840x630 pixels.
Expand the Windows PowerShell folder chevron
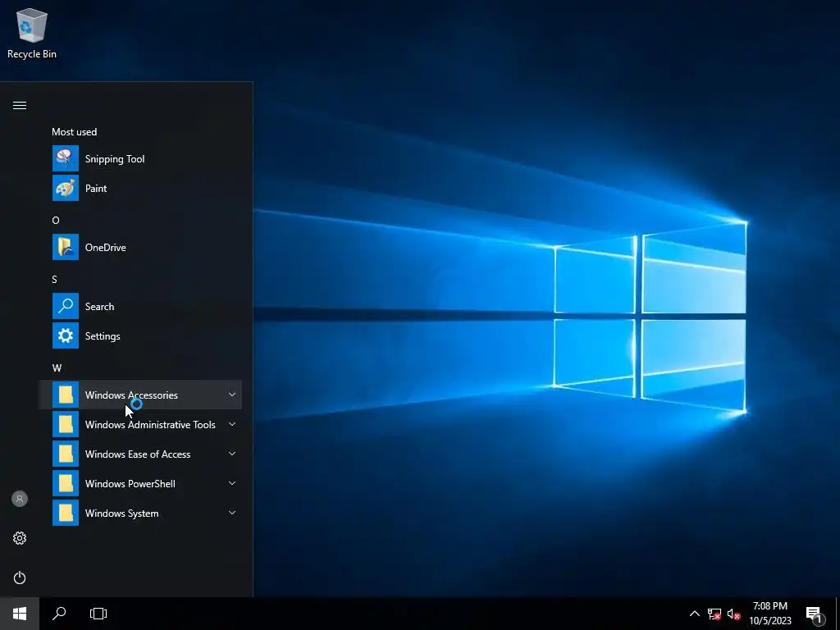(x=232, y=483)
